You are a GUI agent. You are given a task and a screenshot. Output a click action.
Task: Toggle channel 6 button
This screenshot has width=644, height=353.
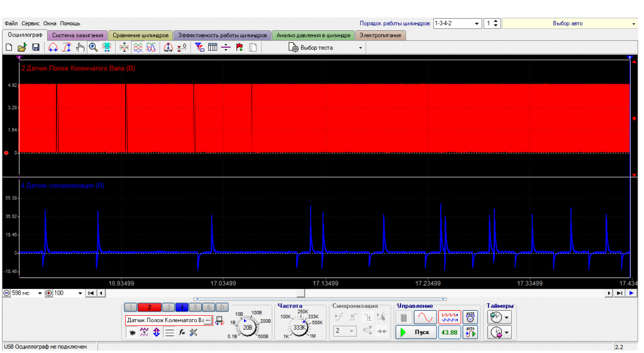(209, 307)
